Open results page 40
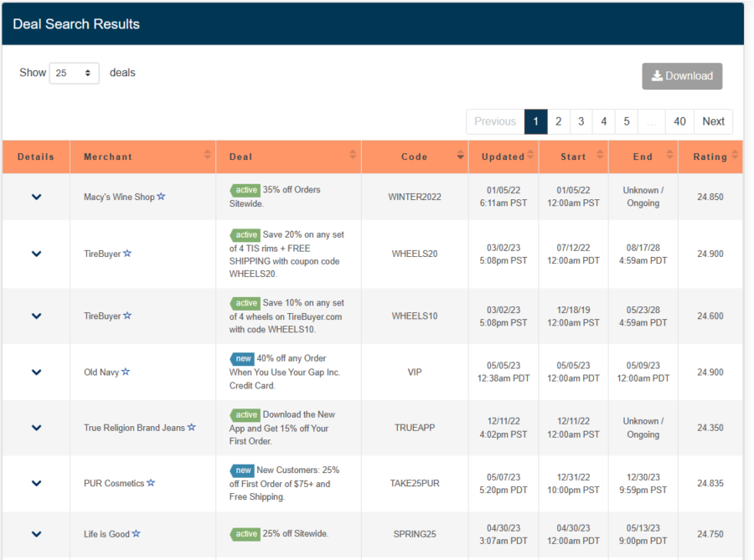 679,121
